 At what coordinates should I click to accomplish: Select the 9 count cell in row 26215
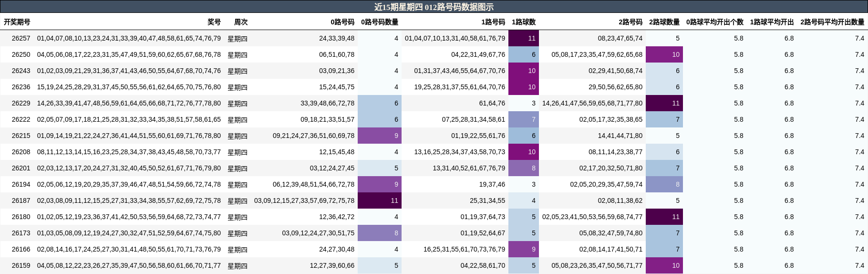pos(380,136)
